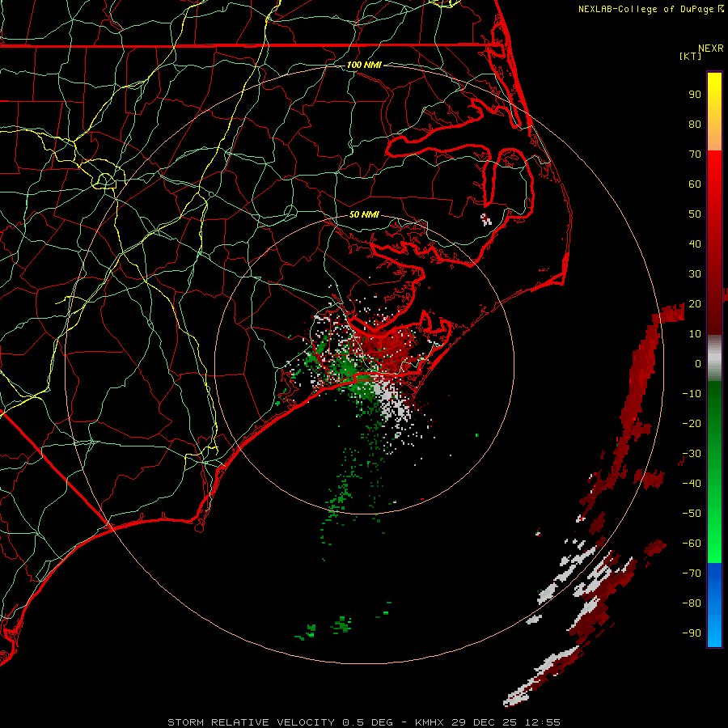728x728 pixels.
Task: Click the STORM RELATIVE VELOCITY caption text
Action: coord(251,722)
